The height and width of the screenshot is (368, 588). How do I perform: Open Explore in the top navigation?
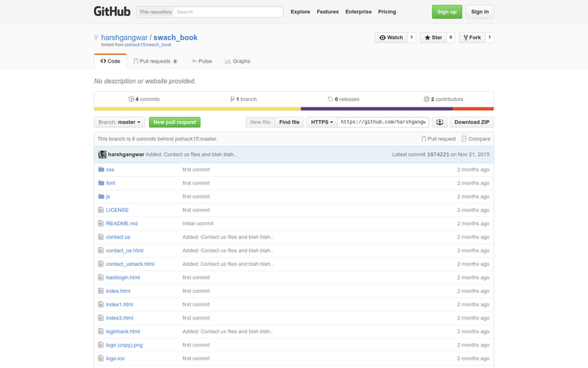pyautogui.click(x=301, y=12)
